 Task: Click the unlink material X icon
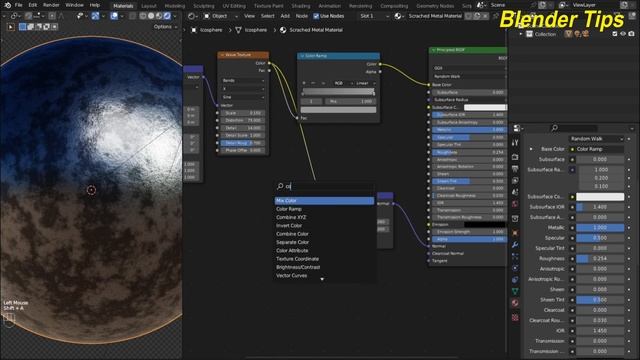(485, 16)
